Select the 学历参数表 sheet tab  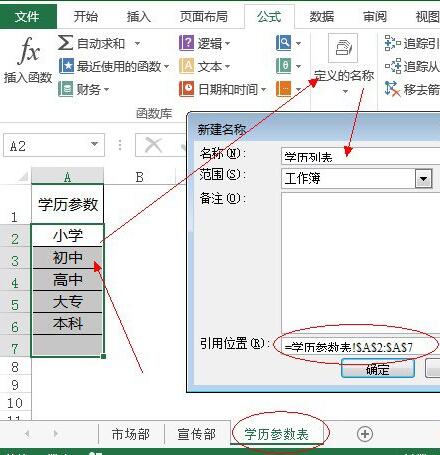coord(277,434)
